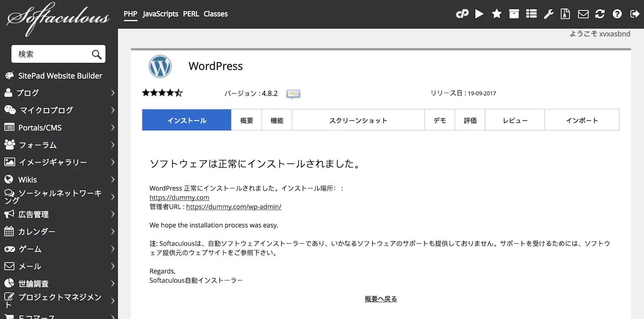Switch to the レビュー tab
Viewport: 644px width, 319px height.
(515, 120)
